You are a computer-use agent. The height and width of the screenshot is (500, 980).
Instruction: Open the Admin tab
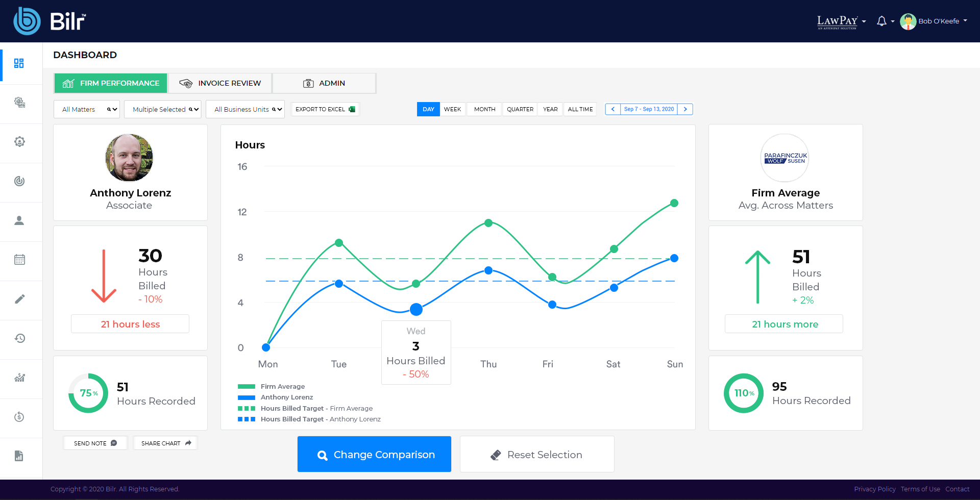[324, 83]
